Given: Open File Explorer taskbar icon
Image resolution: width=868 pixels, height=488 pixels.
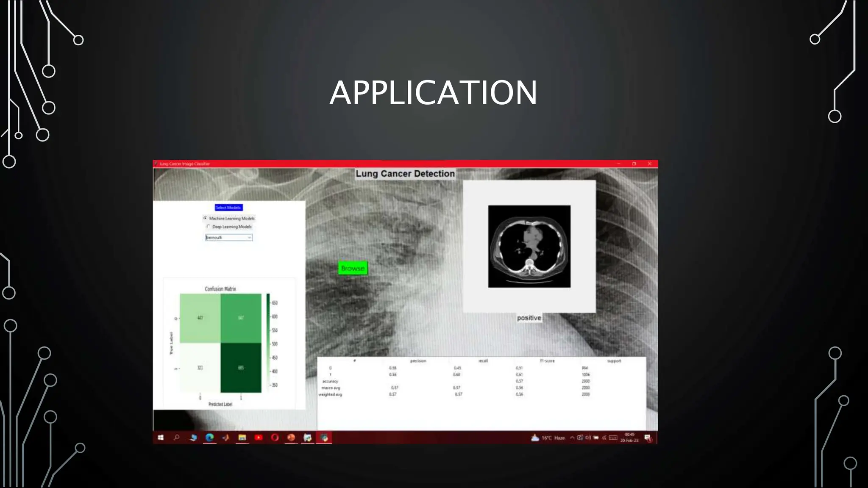Looking at the screenshot, I should 242,438.
